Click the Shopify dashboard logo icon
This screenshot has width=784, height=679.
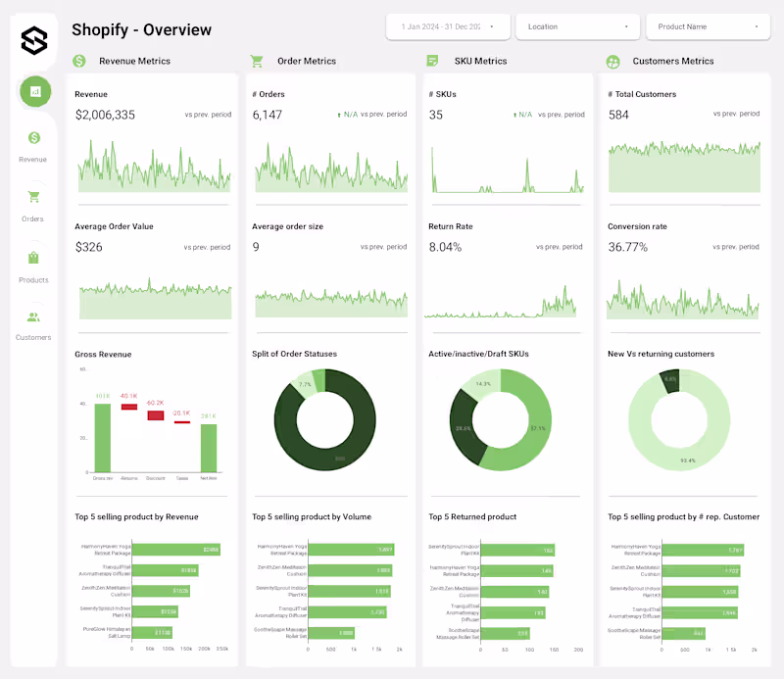point(34,40)
